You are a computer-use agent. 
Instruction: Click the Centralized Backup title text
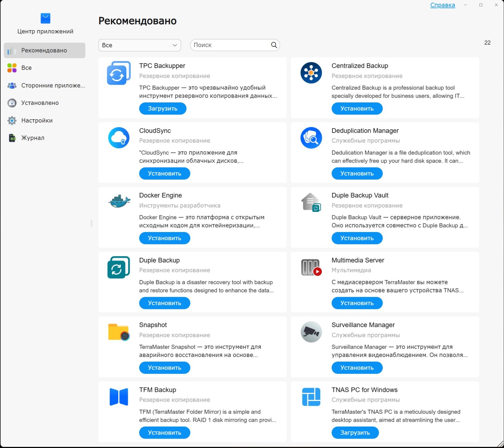coord(360,66)
